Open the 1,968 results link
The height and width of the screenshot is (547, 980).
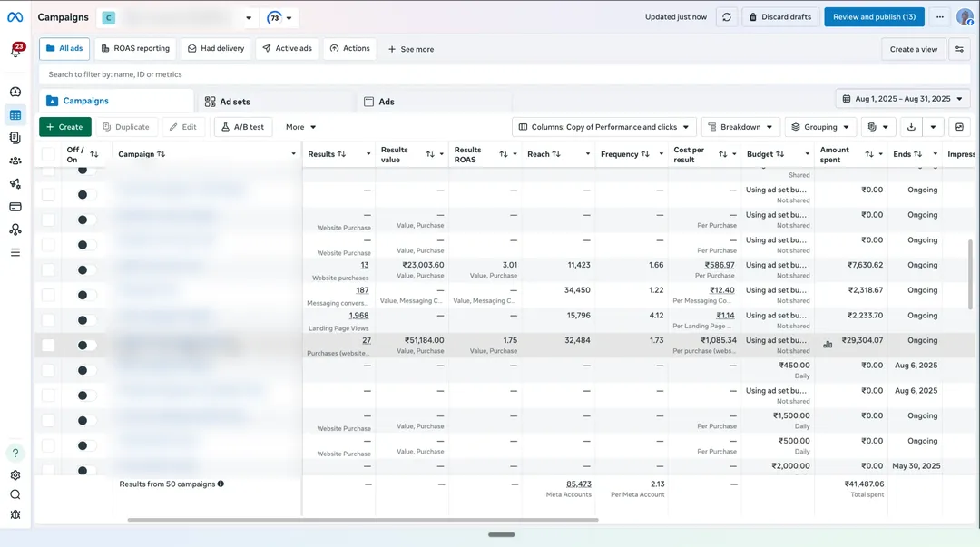pos(358,316)
